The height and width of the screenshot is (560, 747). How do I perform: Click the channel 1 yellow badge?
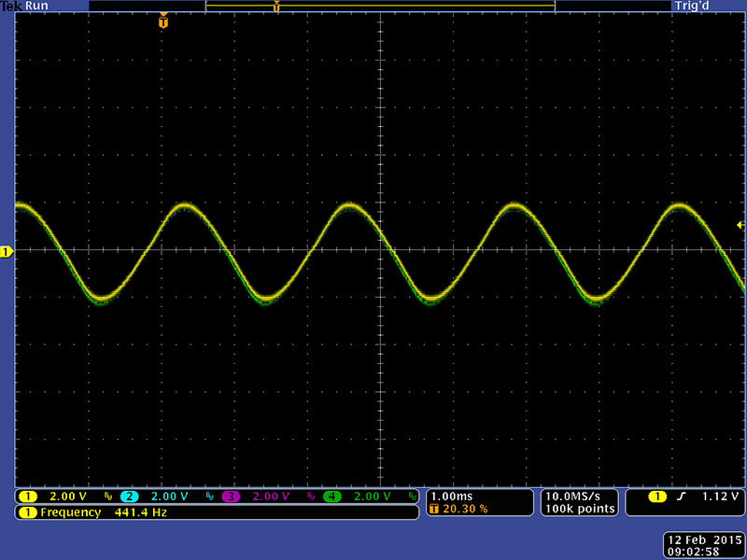click(x=28, y=496)
